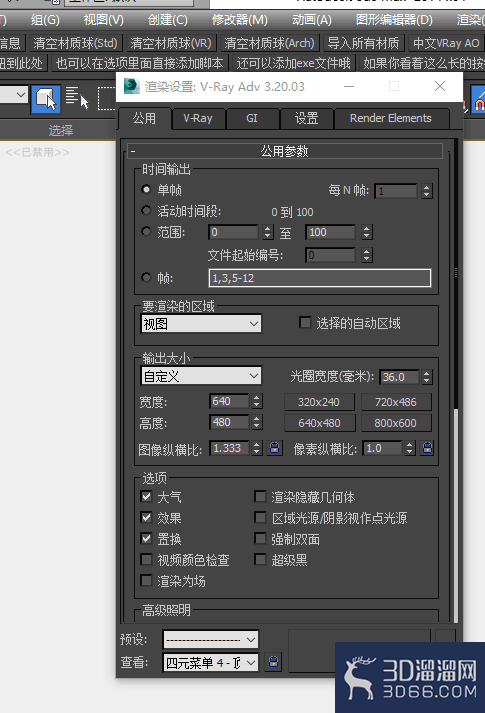Click Clear Material Balls (Arch) button
This screenshot has width=485, height=713.
pyautogui.click(x=270, y=43)
